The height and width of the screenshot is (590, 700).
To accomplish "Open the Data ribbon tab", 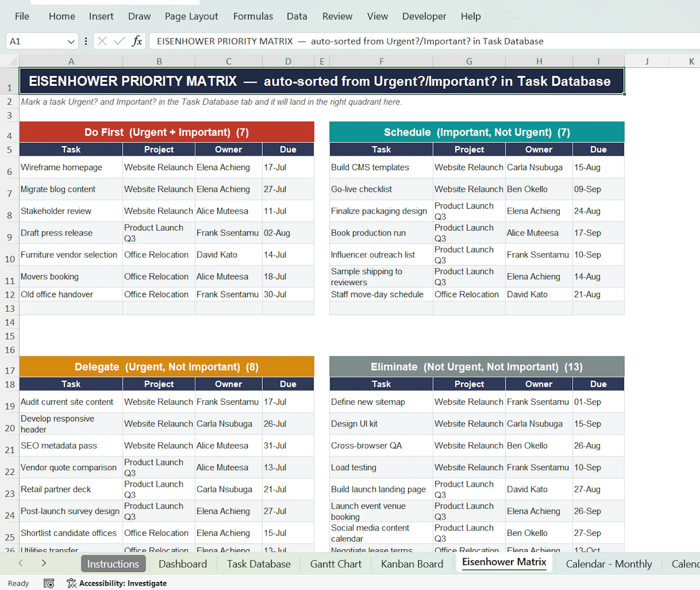I will click(x=297, y=16).
